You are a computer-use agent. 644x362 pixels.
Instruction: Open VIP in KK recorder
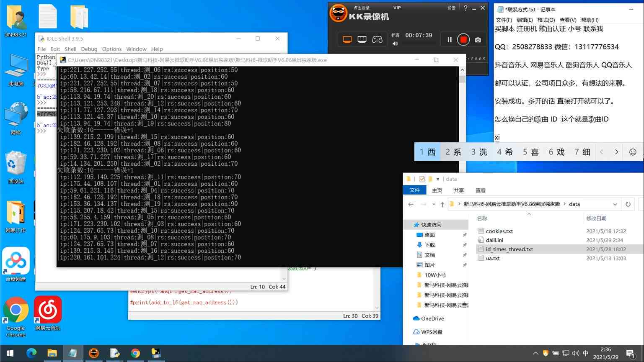click(397, 8)
